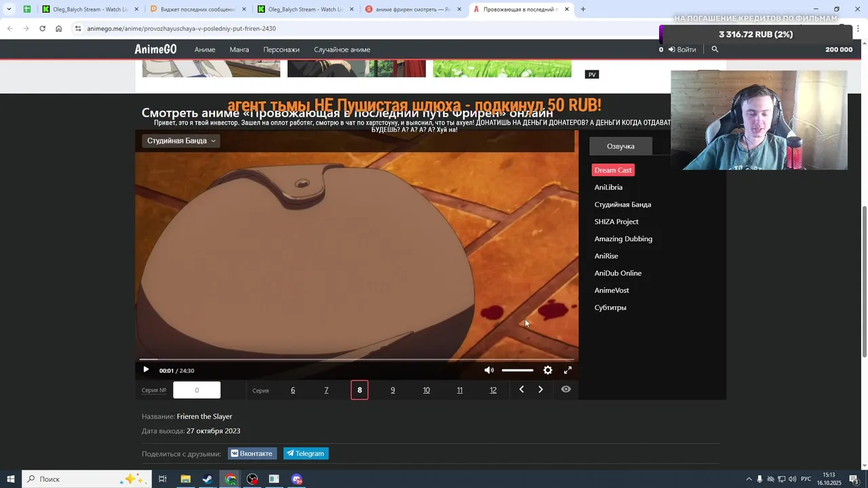868x488 pixels.
Task: Select episode 11
Action: [459, 390]
